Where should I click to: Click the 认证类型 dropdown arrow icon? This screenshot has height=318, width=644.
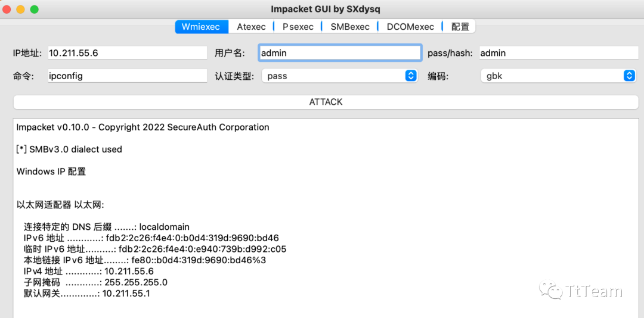pyautogui.click(x=411, y=76)
